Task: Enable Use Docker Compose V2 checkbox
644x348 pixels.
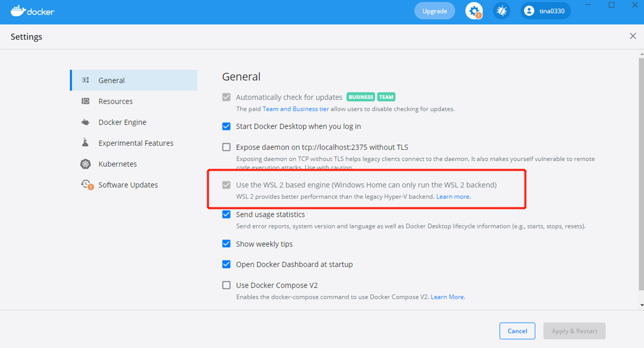Action: click(226, 285)
